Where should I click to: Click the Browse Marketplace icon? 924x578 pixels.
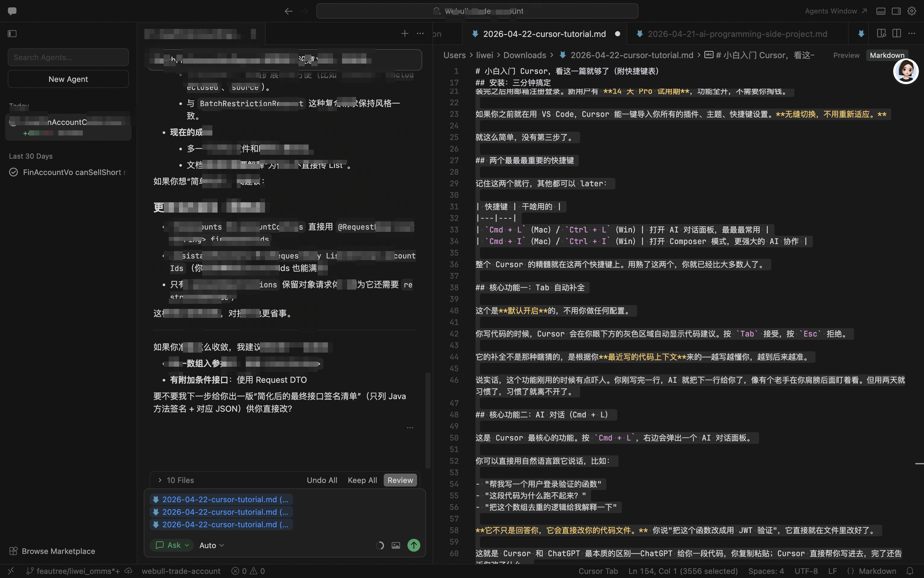13,551
